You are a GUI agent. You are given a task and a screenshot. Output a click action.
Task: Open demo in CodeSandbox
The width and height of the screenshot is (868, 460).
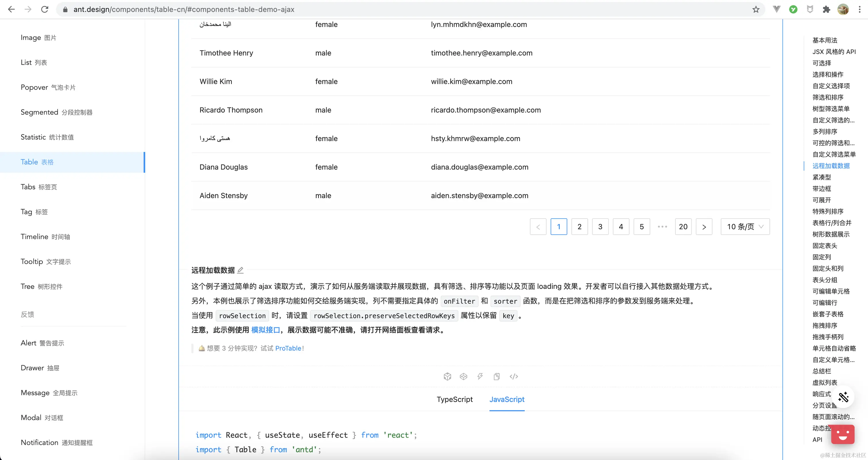[447, 376]
